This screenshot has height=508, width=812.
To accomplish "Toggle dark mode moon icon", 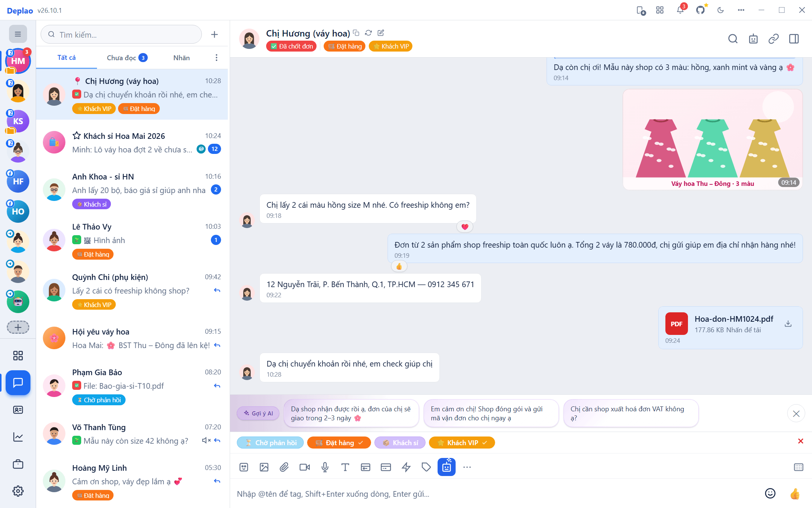I will (721, 10).
